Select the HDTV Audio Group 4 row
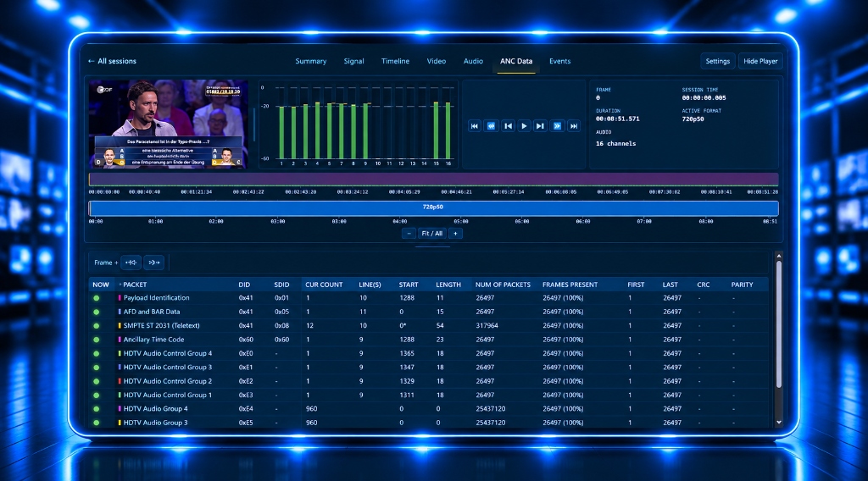The width and height of the screenshot is (868, 481). [x=428, y=408]
